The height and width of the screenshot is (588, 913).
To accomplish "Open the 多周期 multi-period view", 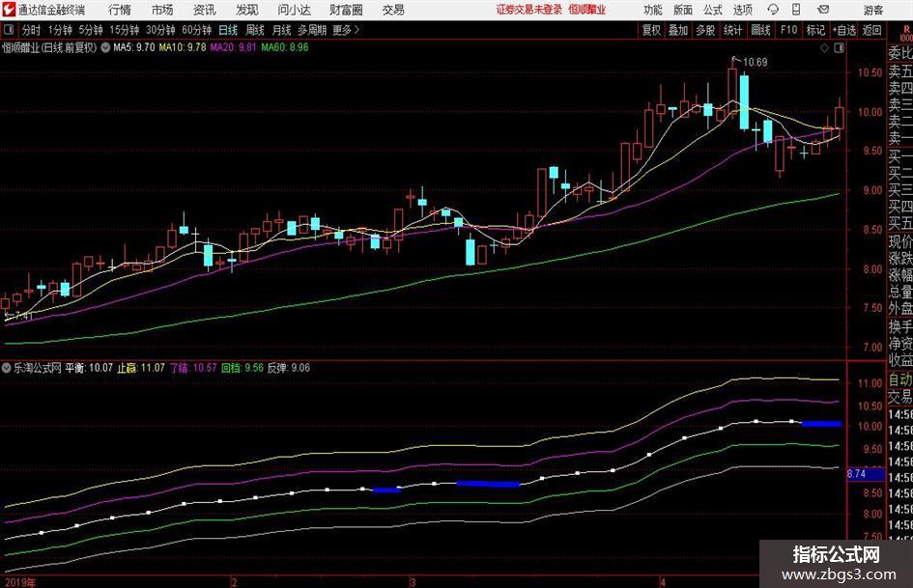I will [x=312, y=30].
